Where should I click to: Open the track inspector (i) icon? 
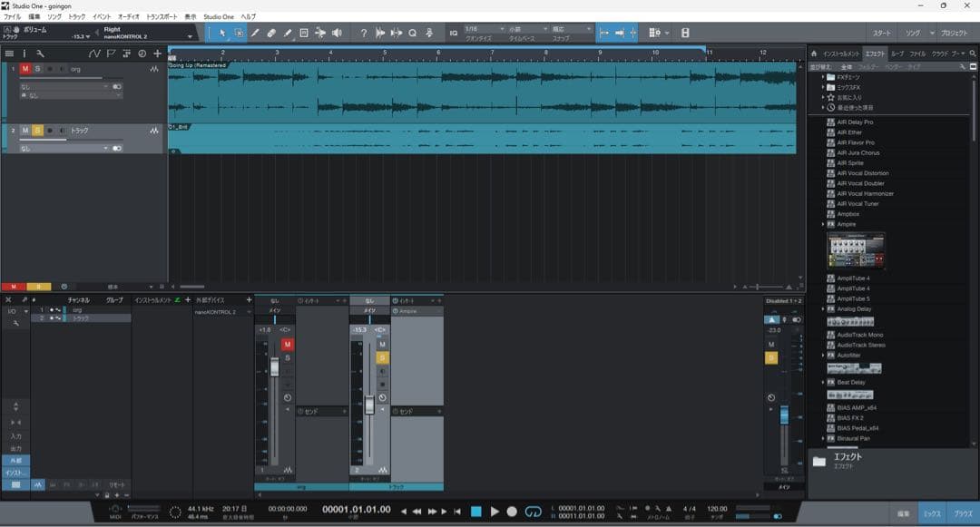(24, 54)
